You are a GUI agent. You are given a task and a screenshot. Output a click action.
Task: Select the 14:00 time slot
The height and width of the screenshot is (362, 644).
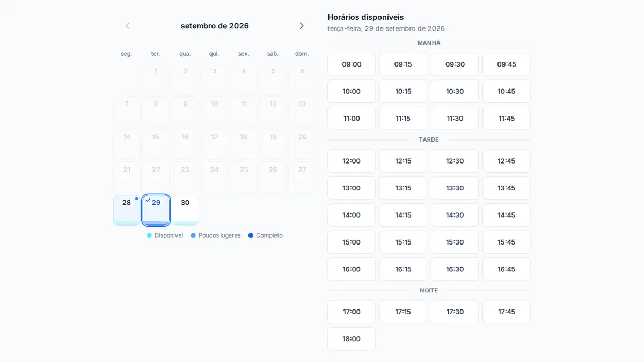pos(352,215)
